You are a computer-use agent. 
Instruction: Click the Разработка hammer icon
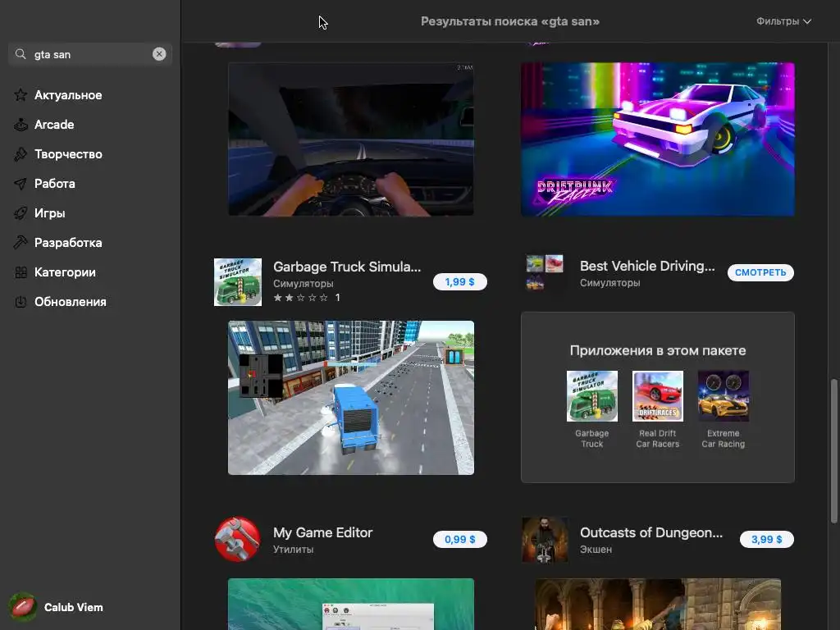tap(21, 243)
